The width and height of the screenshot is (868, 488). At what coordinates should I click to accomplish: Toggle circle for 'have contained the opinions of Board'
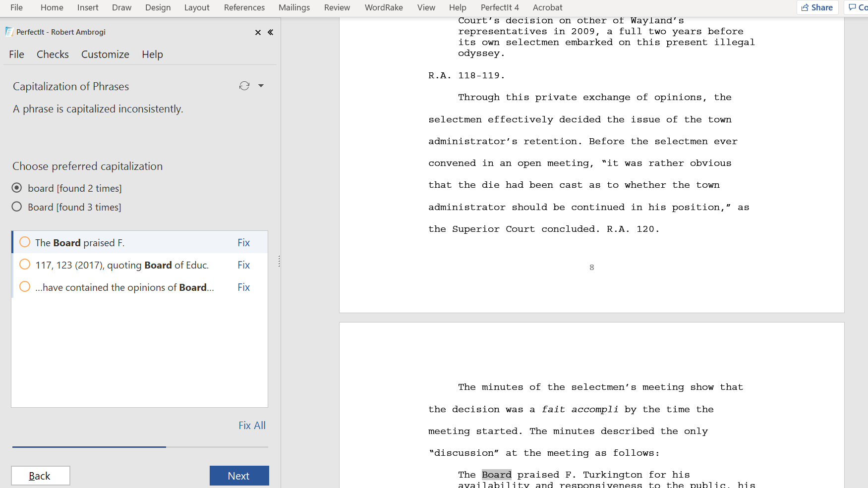pos(25,287)
